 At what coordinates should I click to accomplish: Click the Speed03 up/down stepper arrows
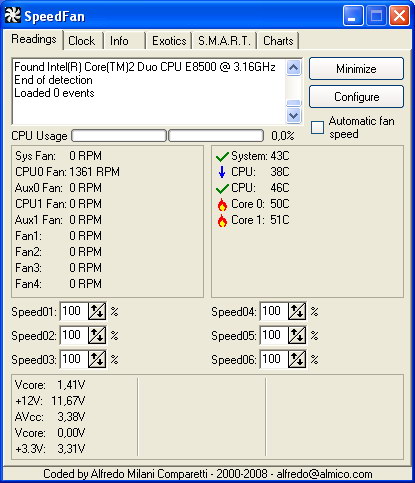[97, 359]
